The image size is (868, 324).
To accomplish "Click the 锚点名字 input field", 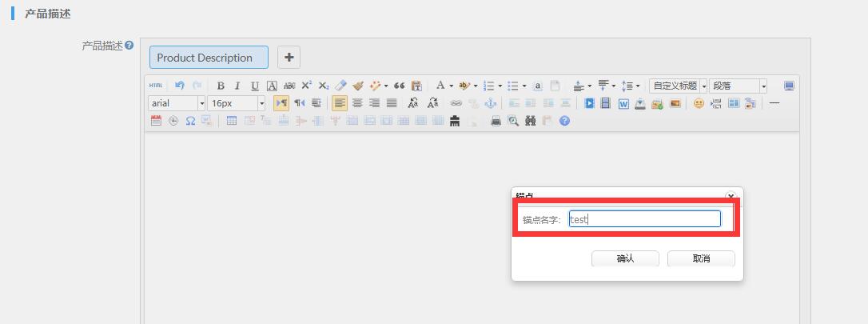I will pos(644,219).
